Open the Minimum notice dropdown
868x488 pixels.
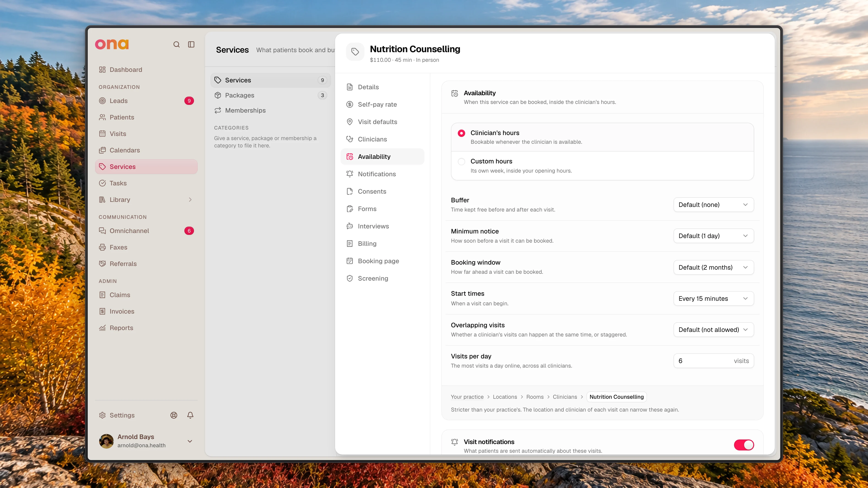713,236
